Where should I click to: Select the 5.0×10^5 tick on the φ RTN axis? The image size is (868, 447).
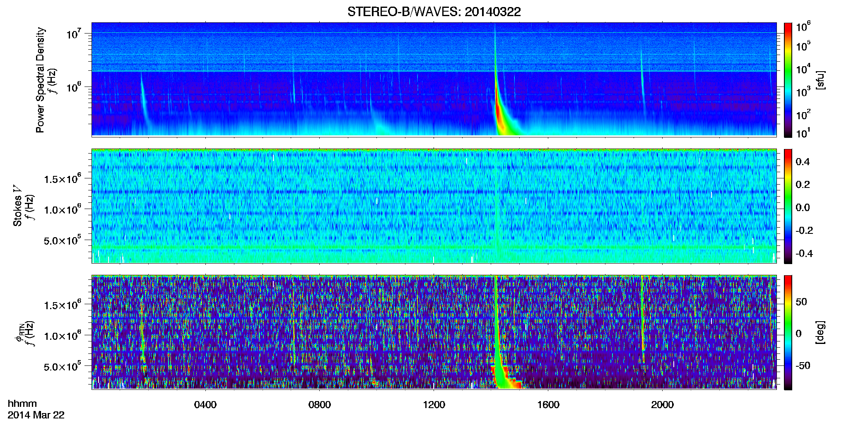(x=63, y=367)
